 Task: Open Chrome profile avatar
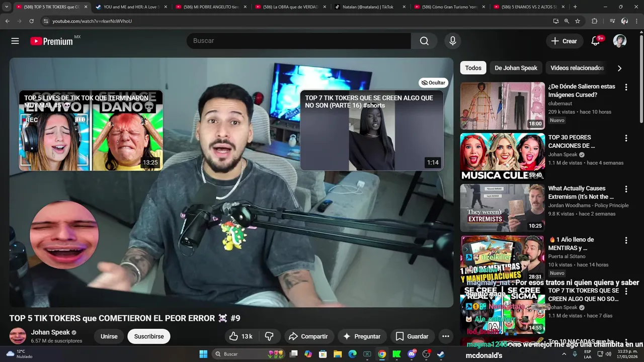pos(624,21)
